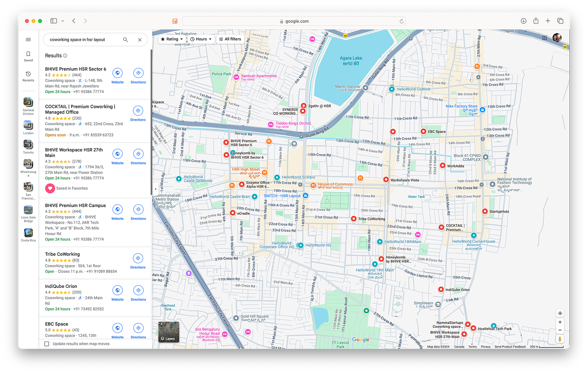Get Directions to IndiQube Orion
Image resolution: width=588 pixels, height=373 pixels.
click(x=138, y=293)
